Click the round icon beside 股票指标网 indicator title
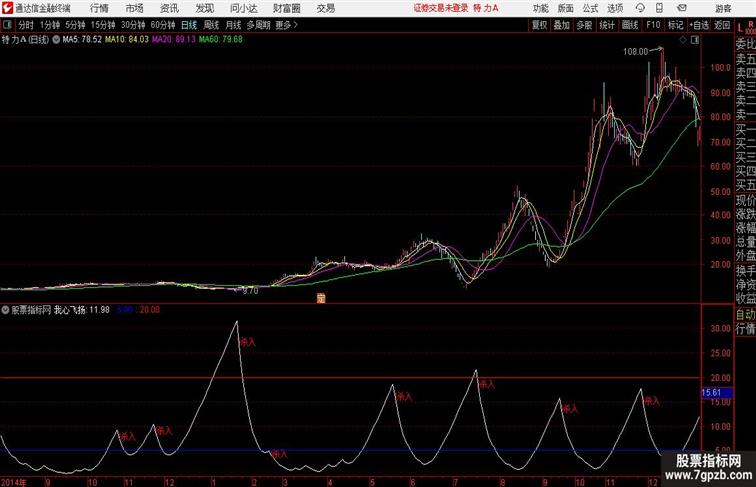 [5, 310]
